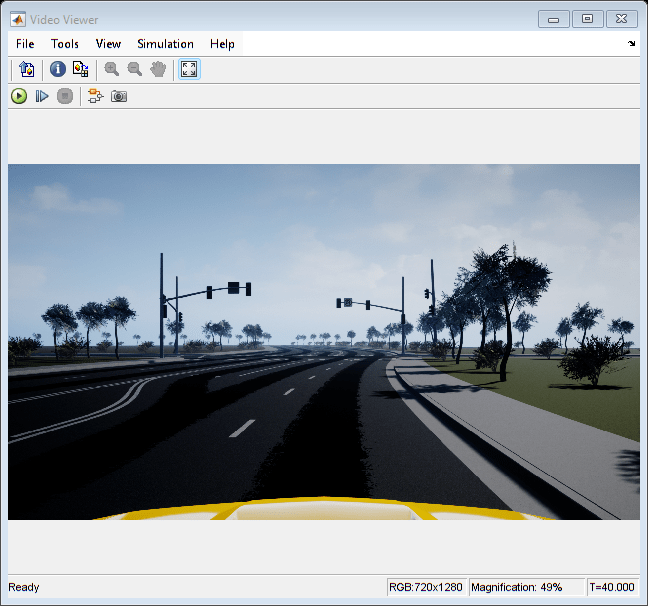Open the Tools menu
Image resolution: width=648 pixels, height=606 pixels.
point(65,44)
